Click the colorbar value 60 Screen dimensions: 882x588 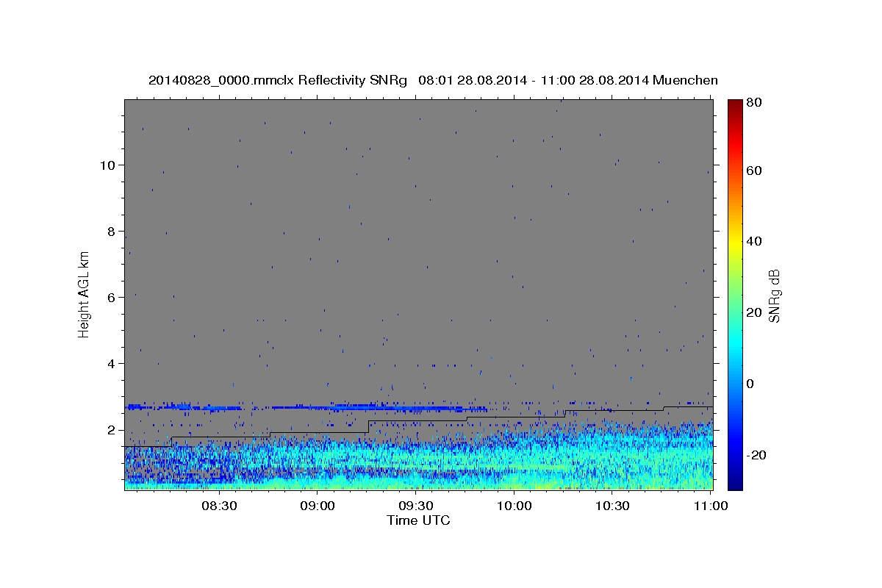753,171
